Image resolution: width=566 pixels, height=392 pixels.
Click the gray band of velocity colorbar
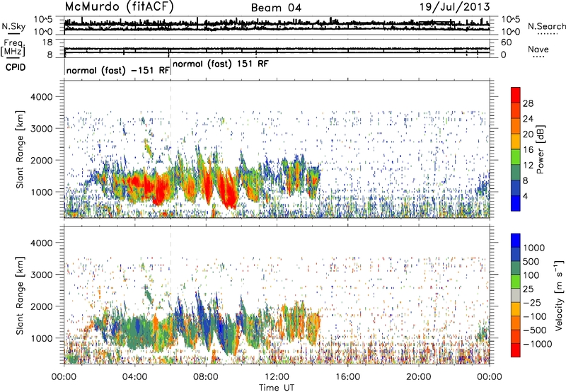[x=516, y=296]
